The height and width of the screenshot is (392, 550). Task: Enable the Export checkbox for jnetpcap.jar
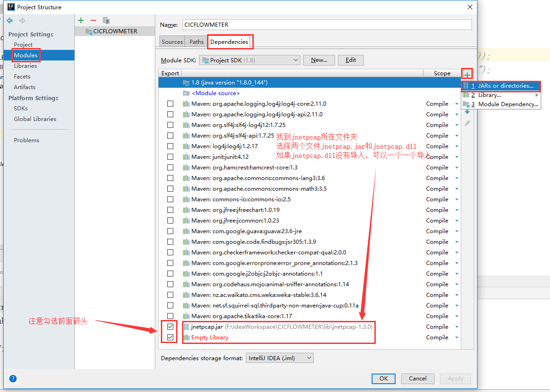[x=169, y=326]
